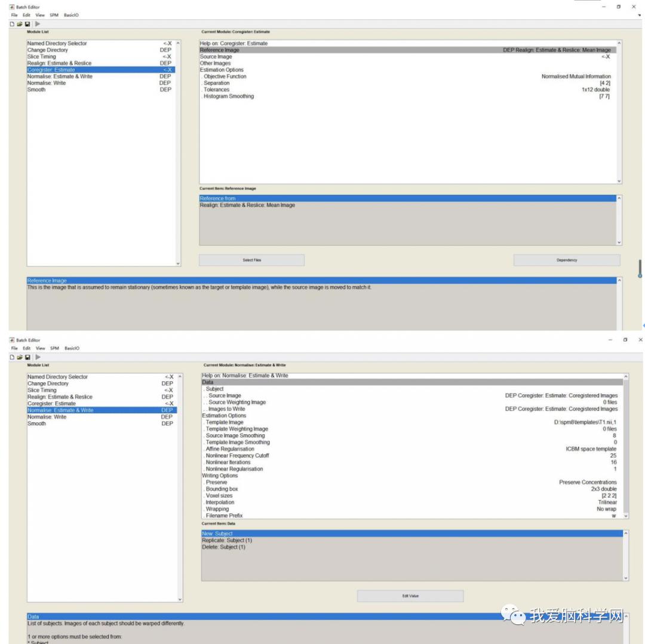This screenshot has width=645, height=644.
Task: Select Normalise: Write in bottom module list
Action: click(102, 417)
